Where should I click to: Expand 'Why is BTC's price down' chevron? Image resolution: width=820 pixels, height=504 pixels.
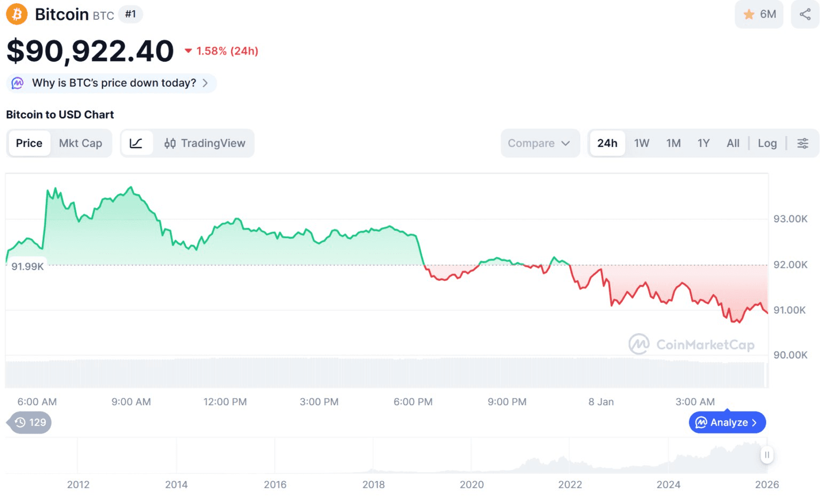[205, 83]
